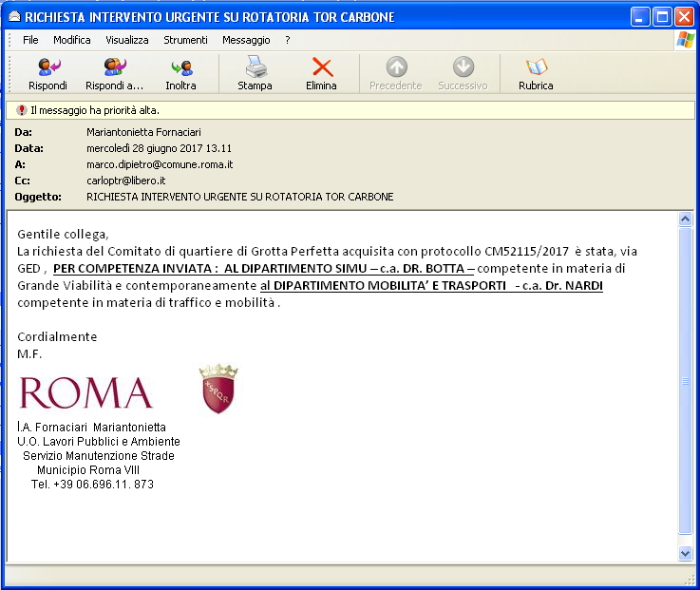This screenshot has height=590, width=700.
Task: Click scrollbar down arrow in message body
Action: click(685, 553)
